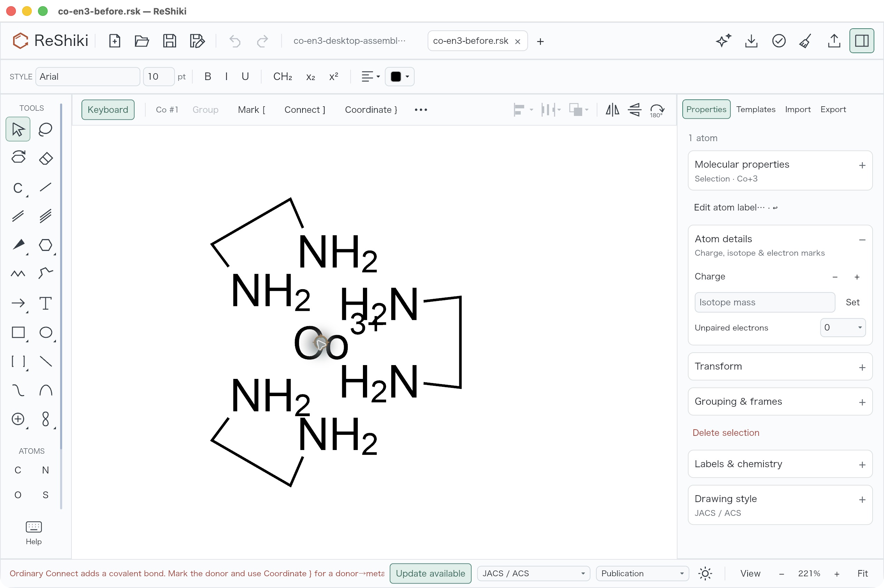
Task: Open the Publication preset dropdown
Action: tap(642, 574)
